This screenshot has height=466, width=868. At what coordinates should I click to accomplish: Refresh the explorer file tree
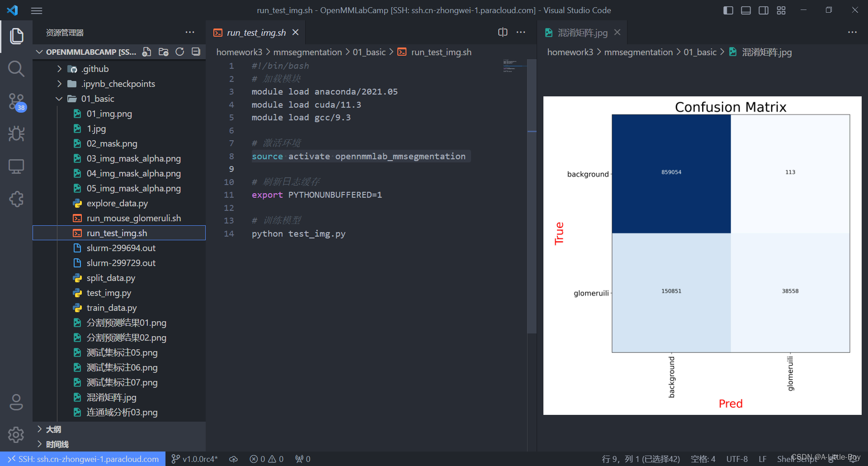tap(180, 52)
